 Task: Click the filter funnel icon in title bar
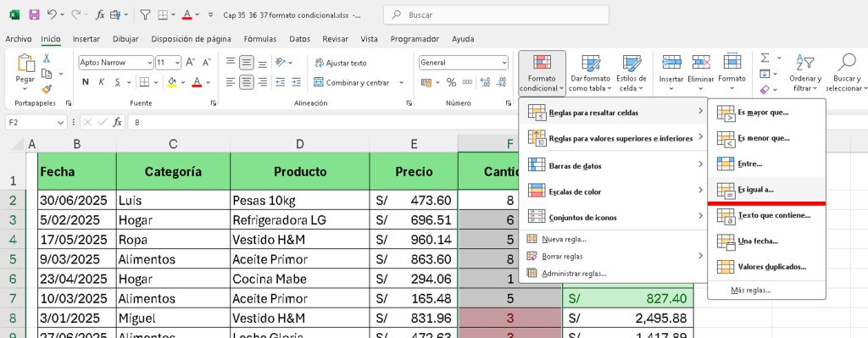(145, 15)
